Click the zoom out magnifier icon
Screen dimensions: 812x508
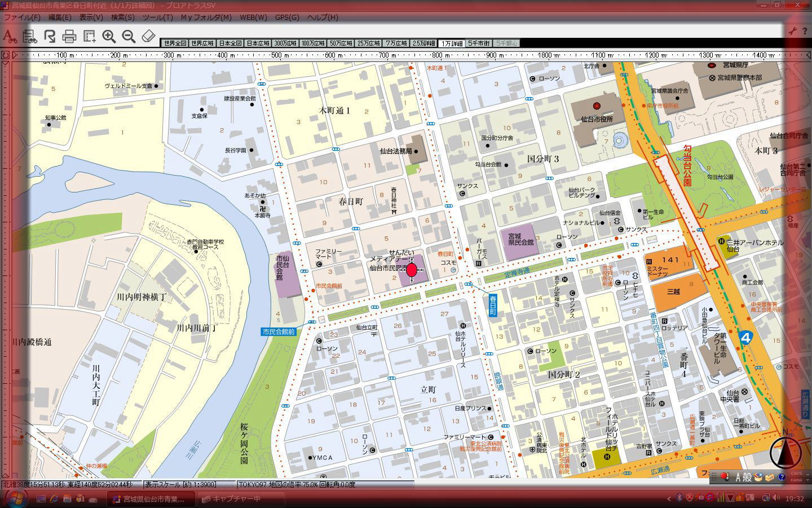[129, 37]
